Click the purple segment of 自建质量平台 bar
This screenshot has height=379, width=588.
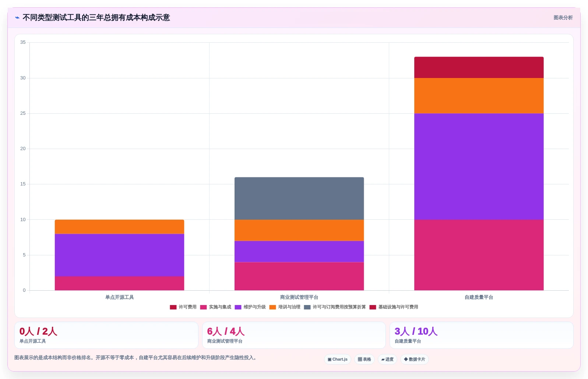(479, 166)
